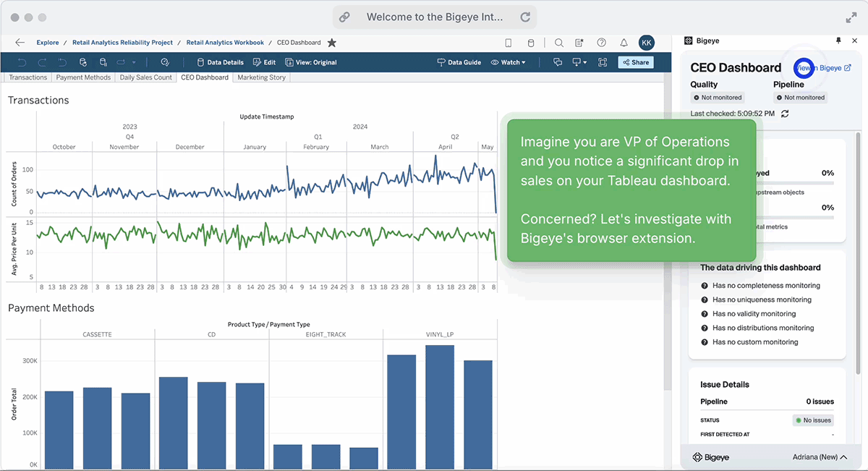Open the device preview phone icon
This screenshot has width=868, height=471.
click(509, 43)
